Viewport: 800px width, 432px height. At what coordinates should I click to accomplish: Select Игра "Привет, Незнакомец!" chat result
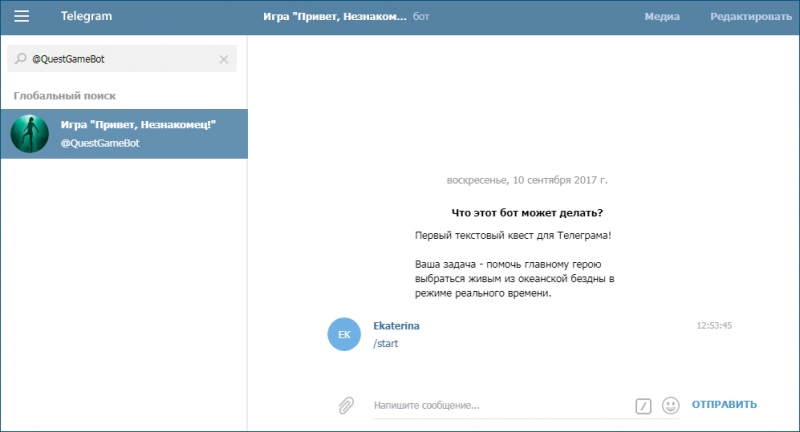point(124,134)
